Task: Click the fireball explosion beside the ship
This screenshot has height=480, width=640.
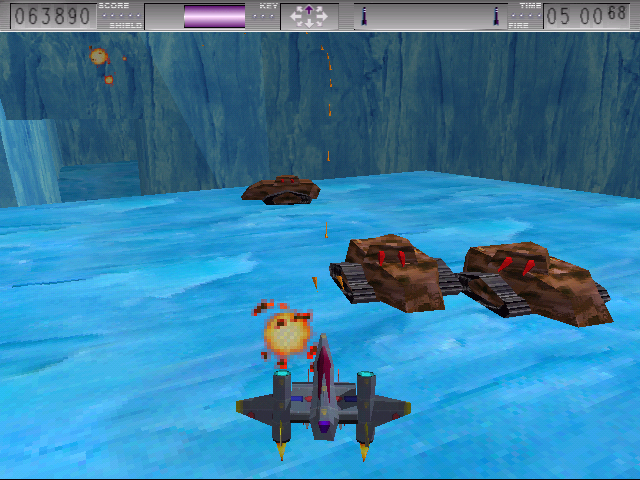Action: pyautogui.click(x=286, y=334)
